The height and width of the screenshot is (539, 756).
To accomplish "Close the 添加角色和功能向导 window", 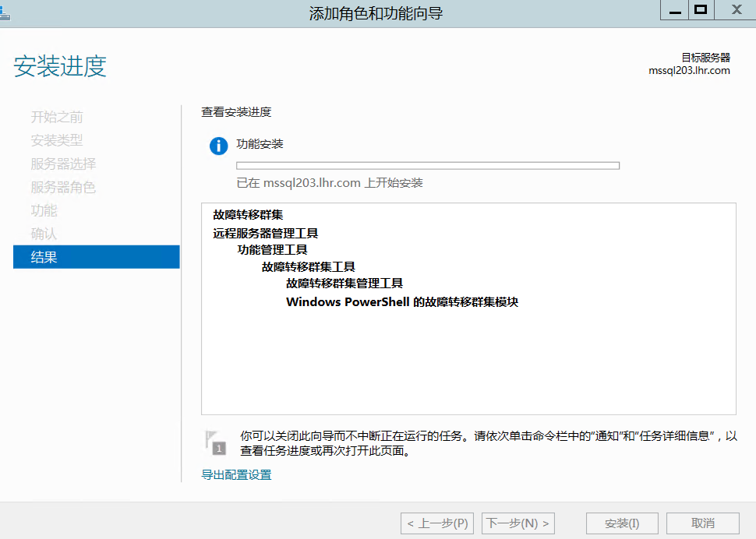I will pyautogui.click(x=737, y=10).
